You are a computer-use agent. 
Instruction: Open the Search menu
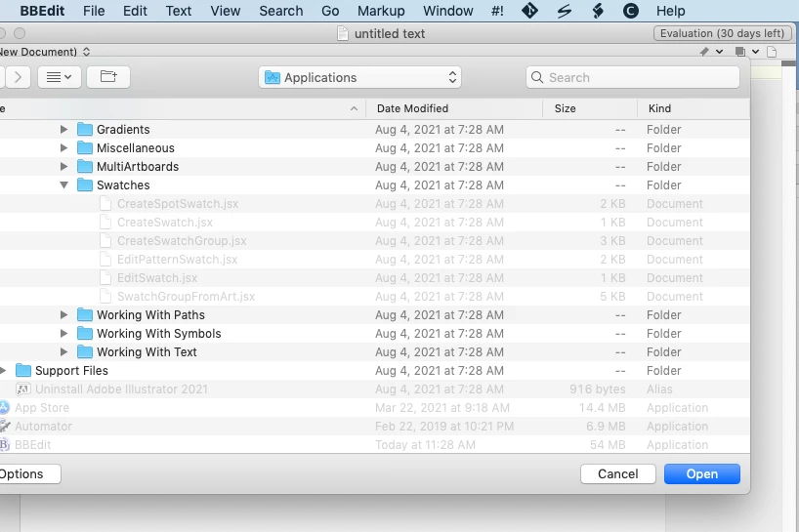280,11
